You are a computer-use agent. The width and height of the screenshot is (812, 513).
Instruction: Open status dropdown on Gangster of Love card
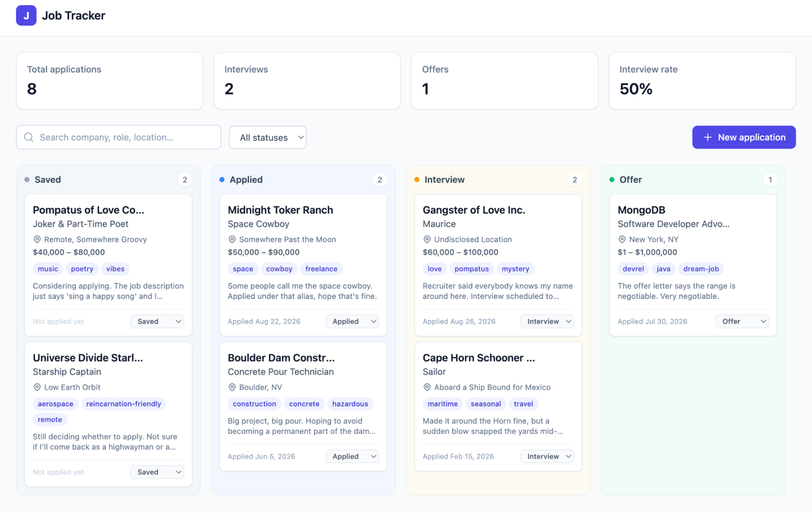[x=547, y=321]
